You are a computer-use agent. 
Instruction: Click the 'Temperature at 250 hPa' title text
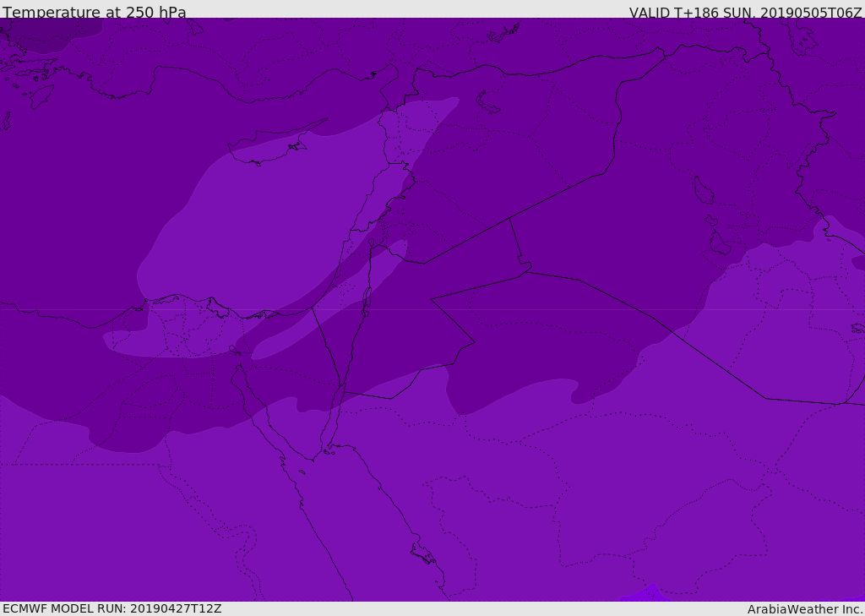[95, 12]
